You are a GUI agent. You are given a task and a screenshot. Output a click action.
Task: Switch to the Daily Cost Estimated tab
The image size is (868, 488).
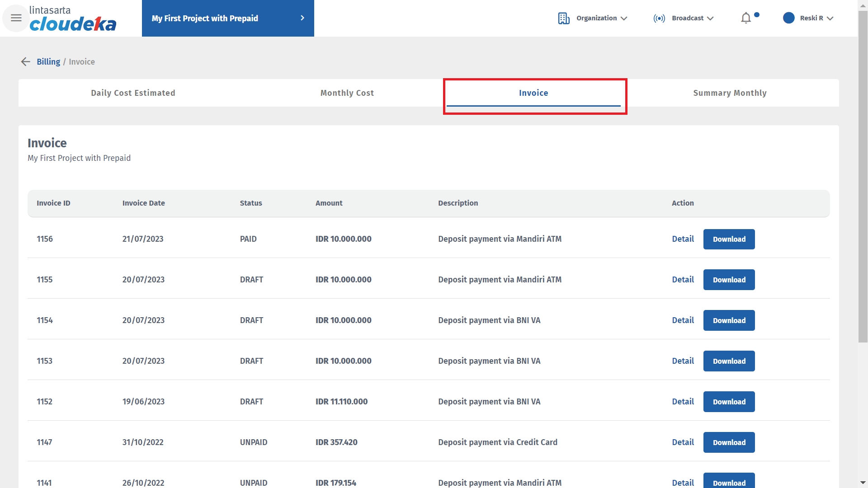[x=133, y=93]
